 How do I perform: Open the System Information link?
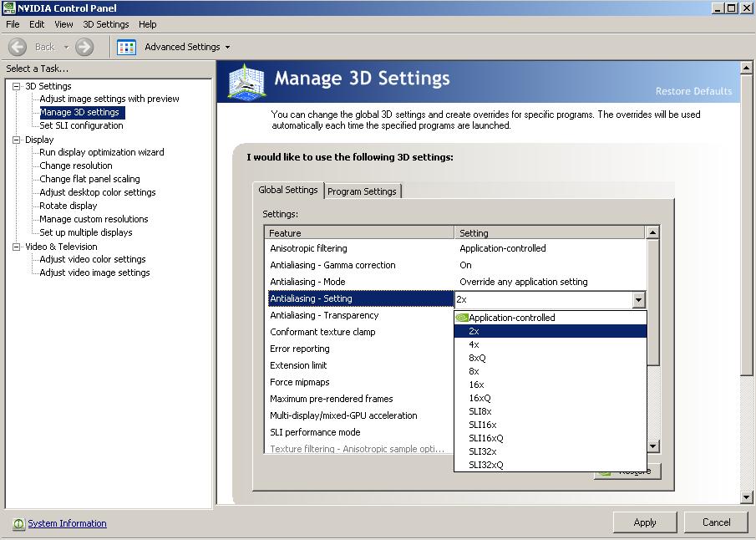pos(67,523)
